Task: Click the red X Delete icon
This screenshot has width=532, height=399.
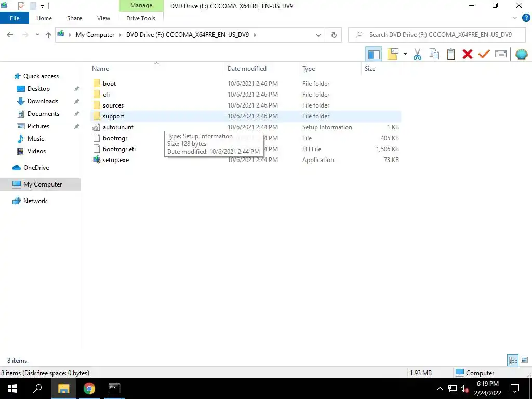Action: [x=467, y=54]
